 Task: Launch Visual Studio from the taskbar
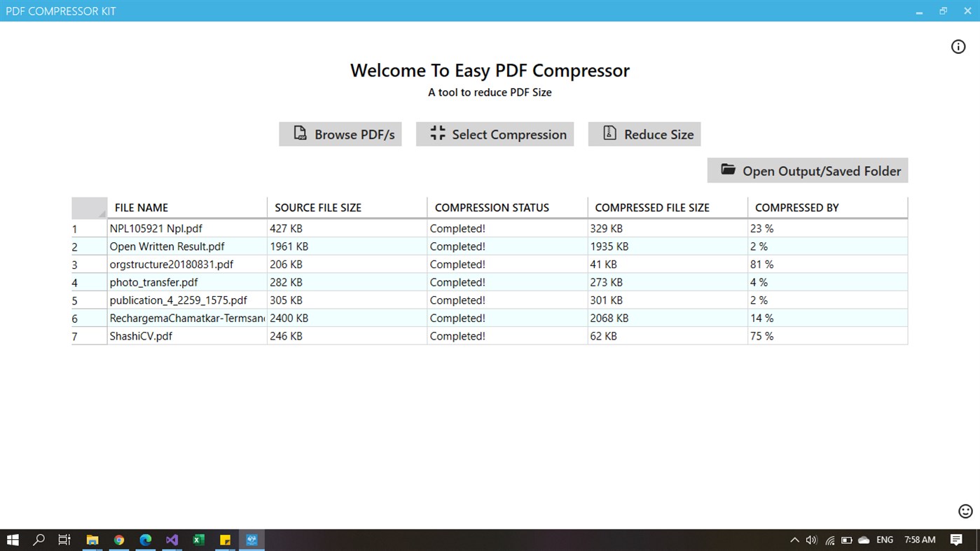[172, 540]
